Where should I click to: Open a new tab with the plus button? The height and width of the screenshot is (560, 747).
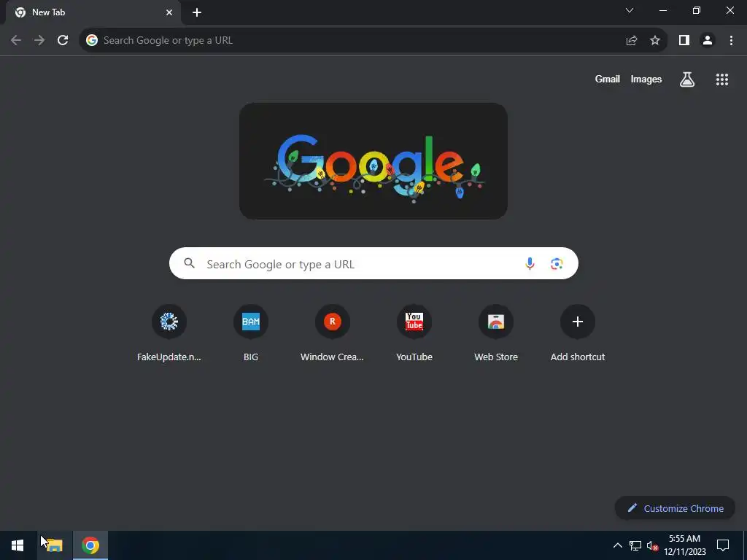pyautogui.click(x=197, y=12)
